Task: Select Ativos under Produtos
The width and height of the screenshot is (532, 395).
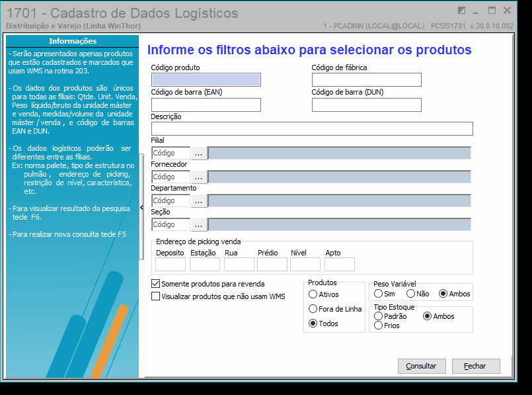Action: pos(313,294)
